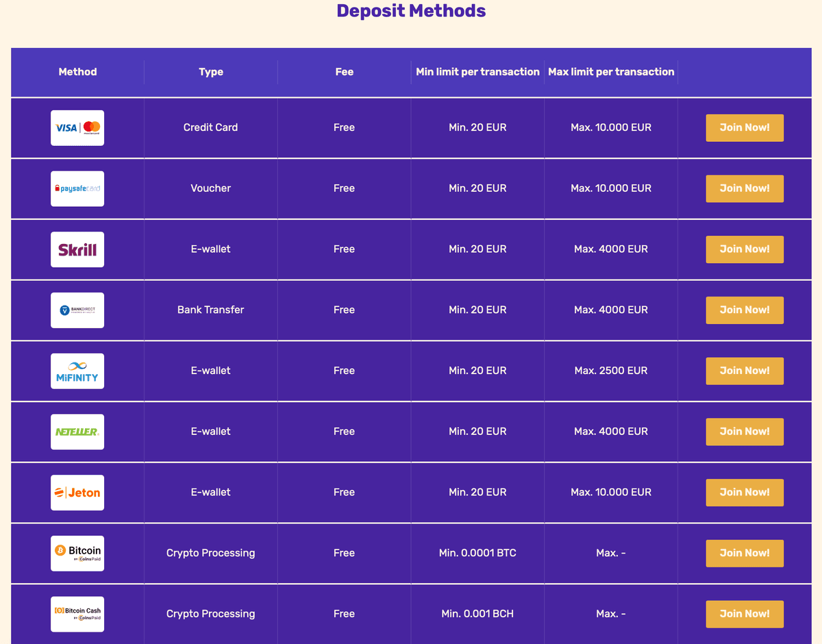This screenshot has width=822, height=644.
Task: Click the Max limit per transaction header
Action: 610,71
